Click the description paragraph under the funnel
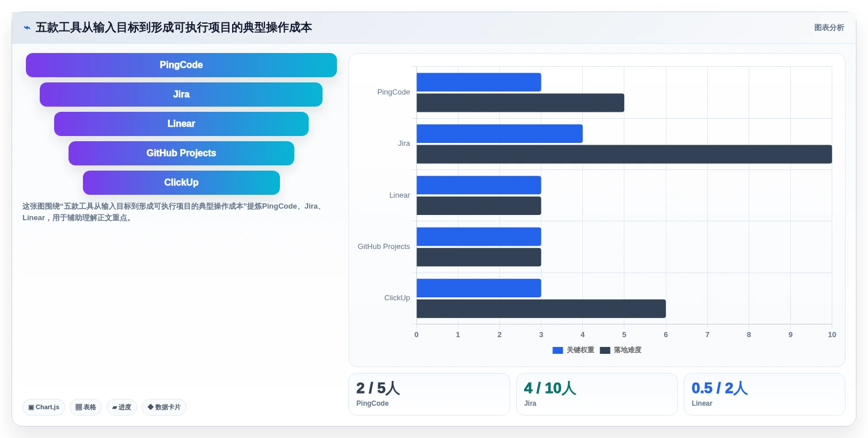The height and width of the screenshot is (438, 868). point(173,212)
